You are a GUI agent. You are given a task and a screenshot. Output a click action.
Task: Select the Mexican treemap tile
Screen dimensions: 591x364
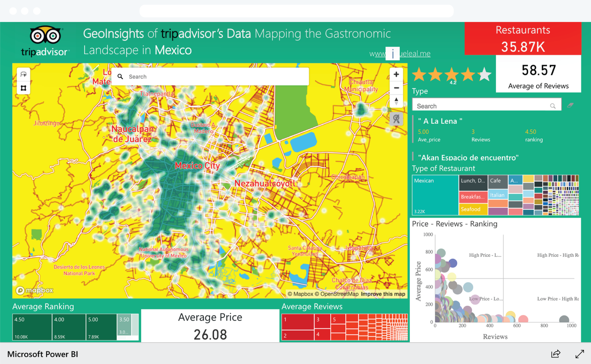coord(435,195)
